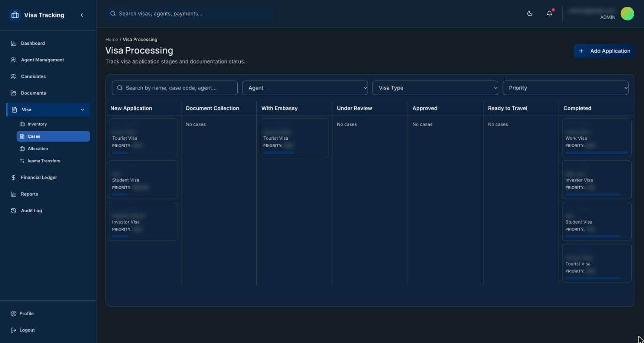Open the Investor Visa card in Completed
The image size is (644, 343).
(597, 180)
